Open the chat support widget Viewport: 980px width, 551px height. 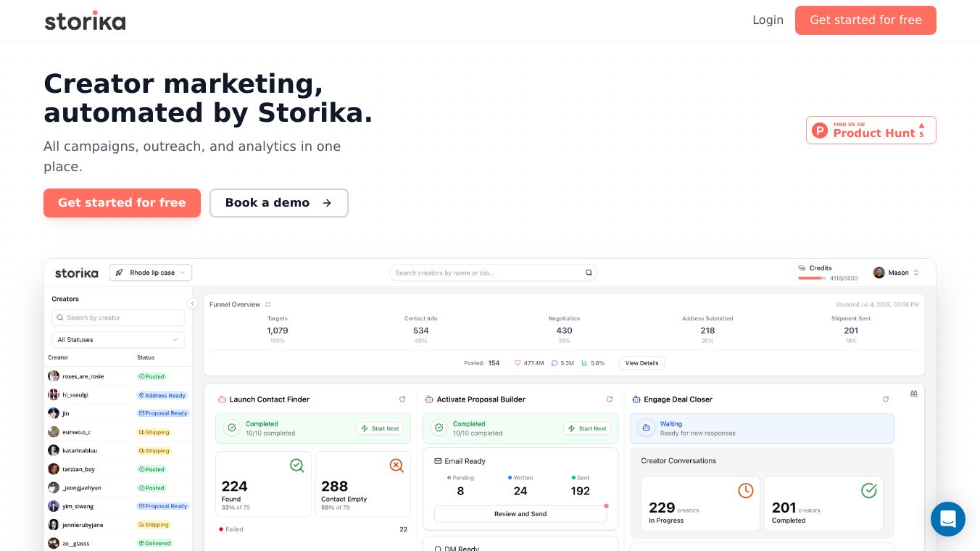coord(947,519)
